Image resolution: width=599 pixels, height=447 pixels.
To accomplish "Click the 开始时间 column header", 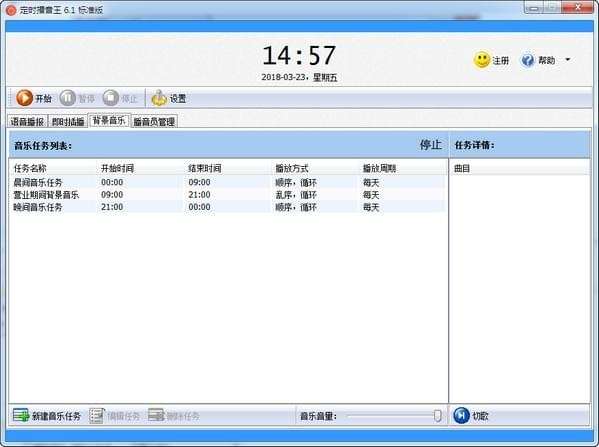I will tap(117, 168).
